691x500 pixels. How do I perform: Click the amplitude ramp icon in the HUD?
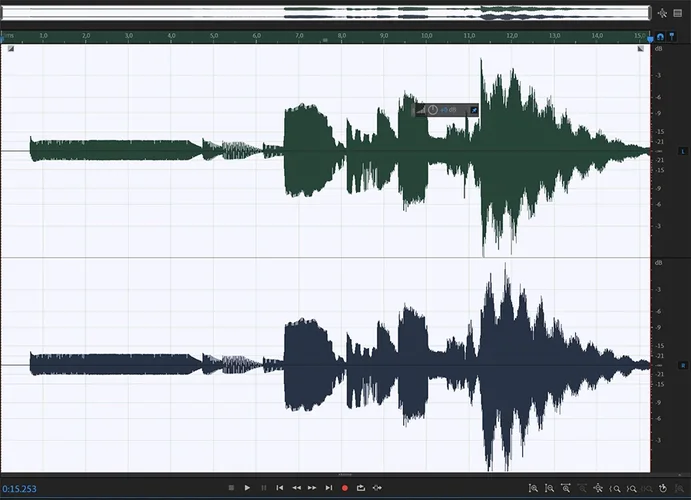click(420, 110)
